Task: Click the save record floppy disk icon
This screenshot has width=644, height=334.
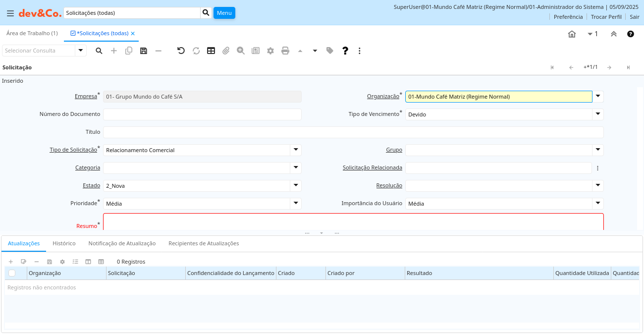Action: 144,51
